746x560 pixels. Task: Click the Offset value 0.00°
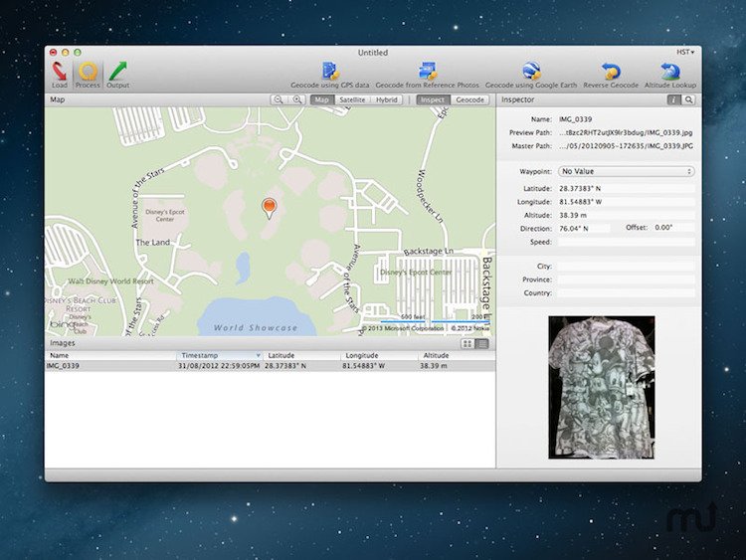point(673,228)
